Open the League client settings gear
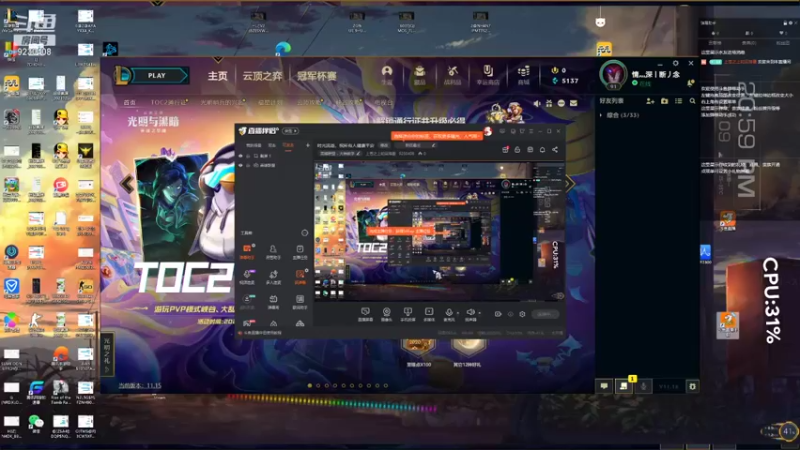Viewport: 800px width, 450px height. click(676, 63)
